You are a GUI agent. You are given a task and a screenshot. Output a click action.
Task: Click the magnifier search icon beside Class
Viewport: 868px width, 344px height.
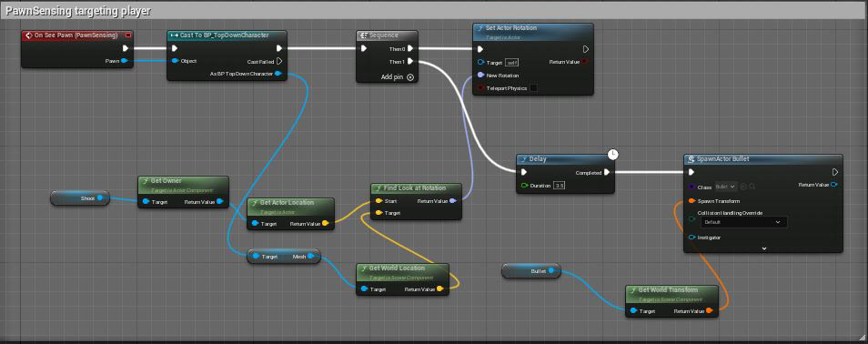(752, 187)
